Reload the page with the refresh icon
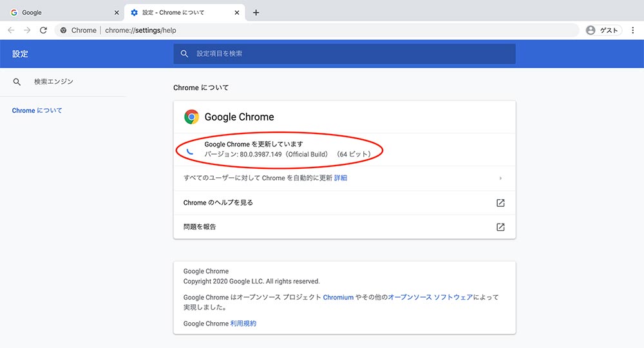The image size is (644, 348). coord(43,30)
